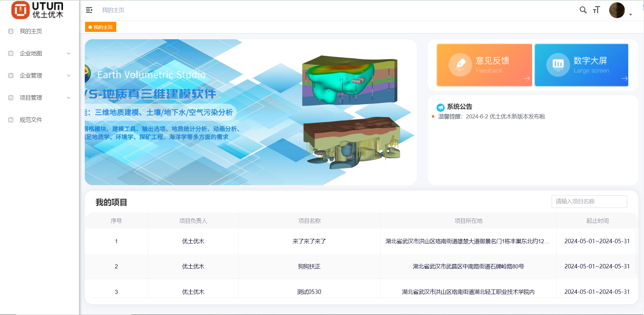Select the orange 我的主页 tab

(101, 27)
